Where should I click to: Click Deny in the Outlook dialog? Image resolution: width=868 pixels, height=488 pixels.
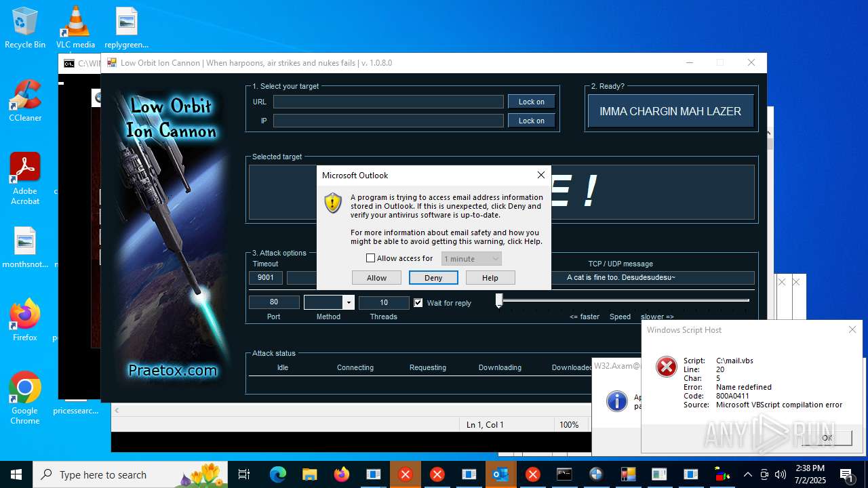click(433, 278)
